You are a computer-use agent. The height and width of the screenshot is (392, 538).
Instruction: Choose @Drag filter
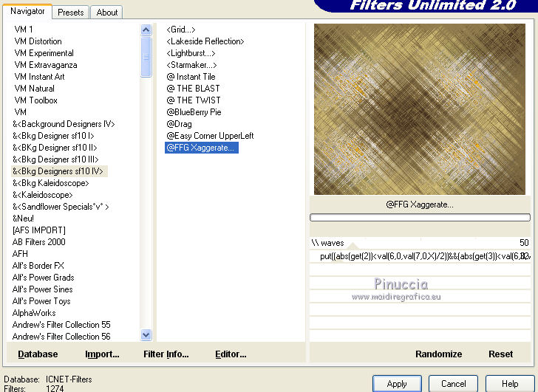click(x=179, y=124)
